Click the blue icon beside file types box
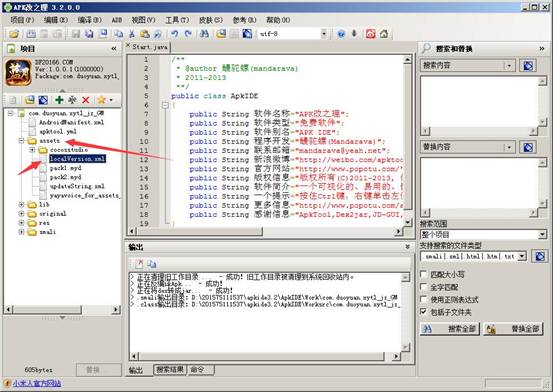Viewport: 553px width, 392px height. click(540, 256)
